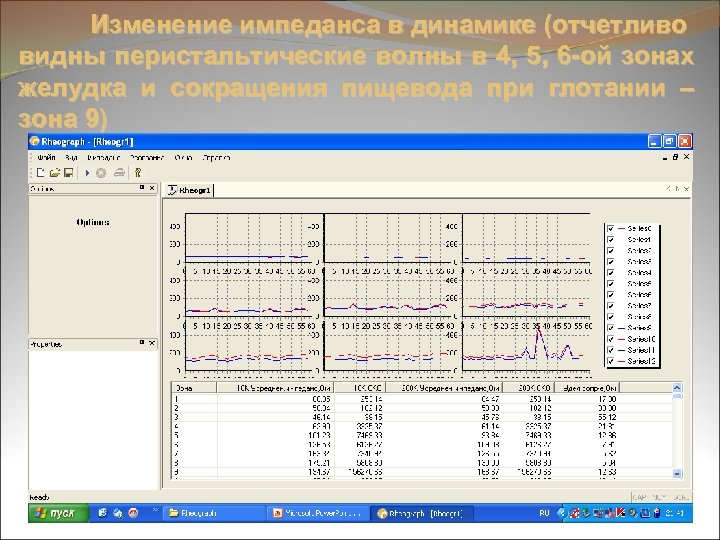Expand quick launch chevron on taskbar
720x540 pixels.
pos(155,510)
